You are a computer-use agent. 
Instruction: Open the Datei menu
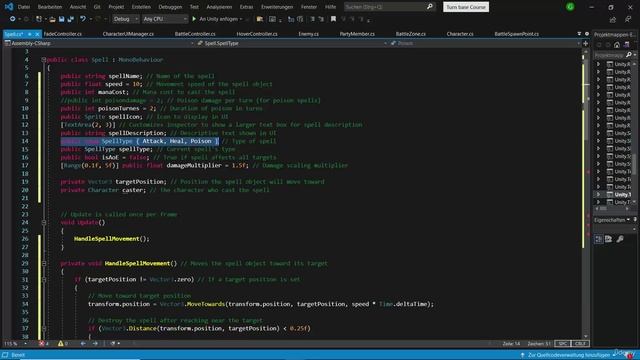click(24, 7)
